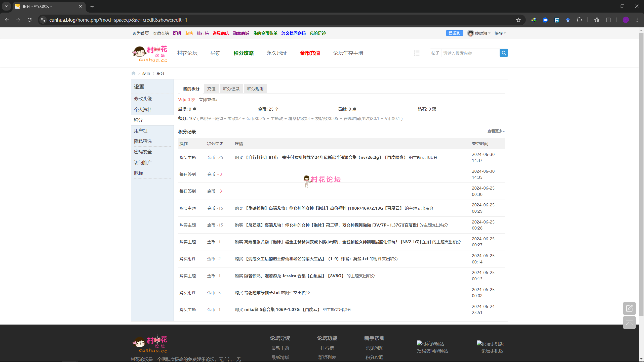Switch to the 积分规则 tab

(x=255, y=89)
